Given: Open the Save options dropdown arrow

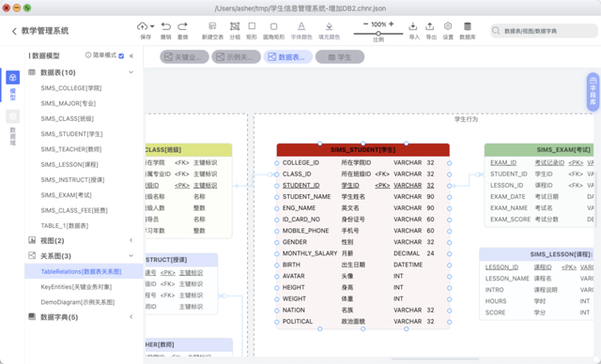Looking at the screenshot, I should 152,26.
